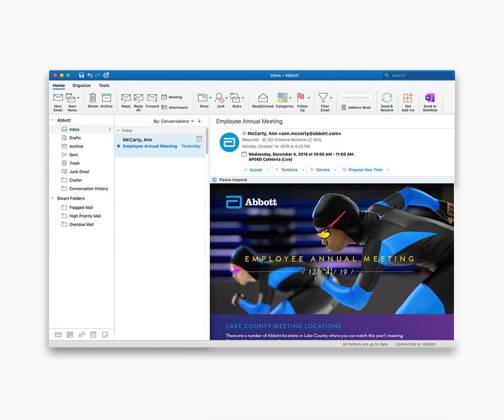Switch to Notes view in the bottom navigation

pos(105,335)
